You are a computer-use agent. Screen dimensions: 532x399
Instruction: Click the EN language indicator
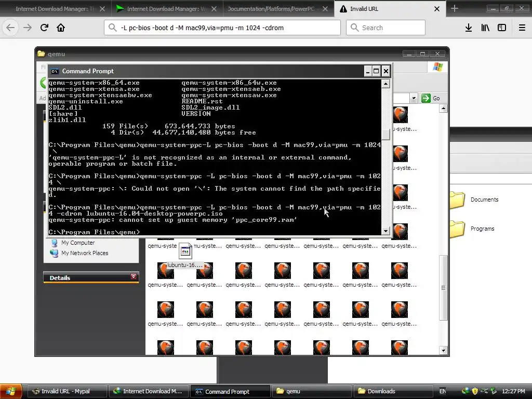pos(443,391)
